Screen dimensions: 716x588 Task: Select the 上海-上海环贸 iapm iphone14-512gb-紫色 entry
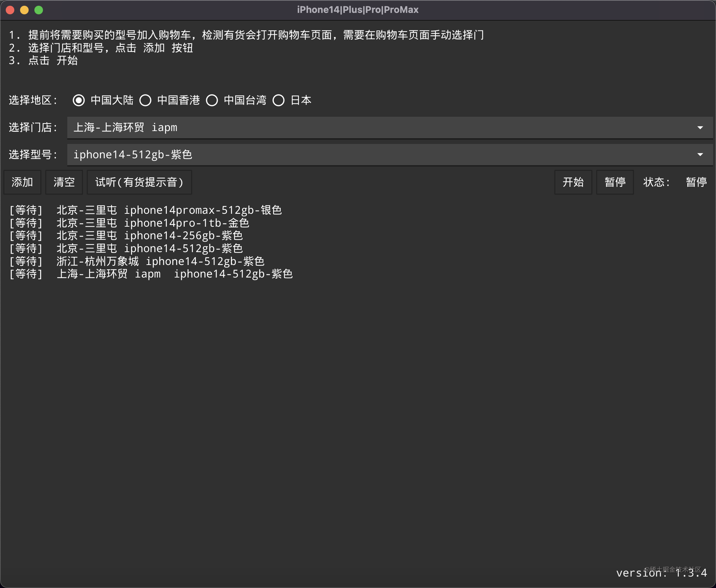151,274
